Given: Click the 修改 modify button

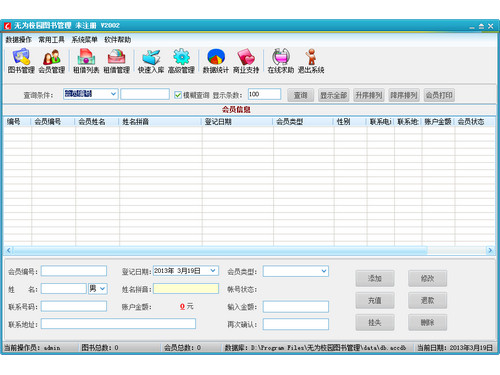Looking at the screenshot, I should [427, 278].
